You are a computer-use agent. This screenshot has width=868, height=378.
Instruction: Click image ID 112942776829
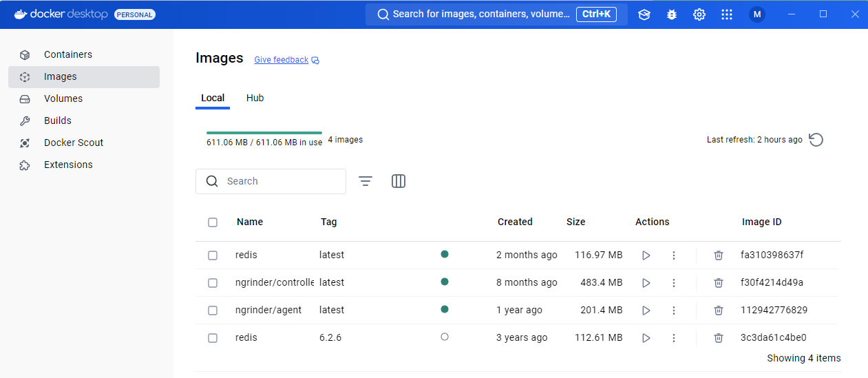774,310
